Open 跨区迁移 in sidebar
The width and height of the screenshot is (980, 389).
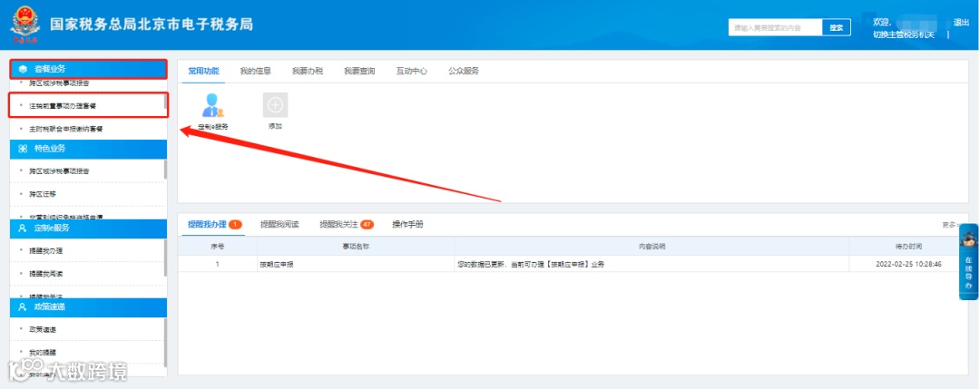click(x=43, y=194)
